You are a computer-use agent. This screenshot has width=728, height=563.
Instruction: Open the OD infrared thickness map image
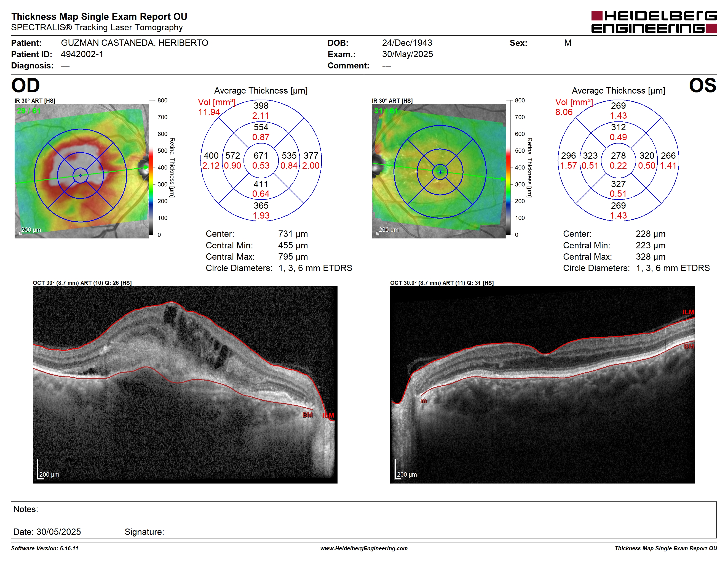(81, 171)
